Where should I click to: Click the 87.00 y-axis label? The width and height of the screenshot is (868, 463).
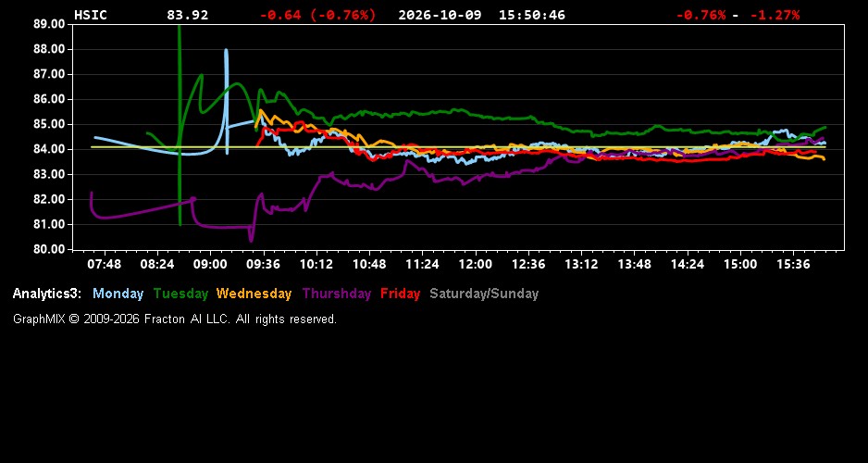pyautogui.click(x=49, y=74)
